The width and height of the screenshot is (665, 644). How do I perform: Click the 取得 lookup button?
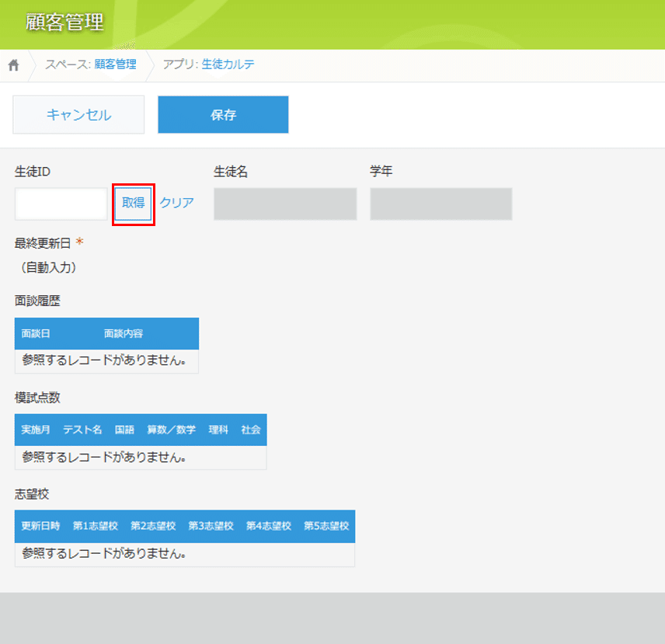click(x=133, y=204)
